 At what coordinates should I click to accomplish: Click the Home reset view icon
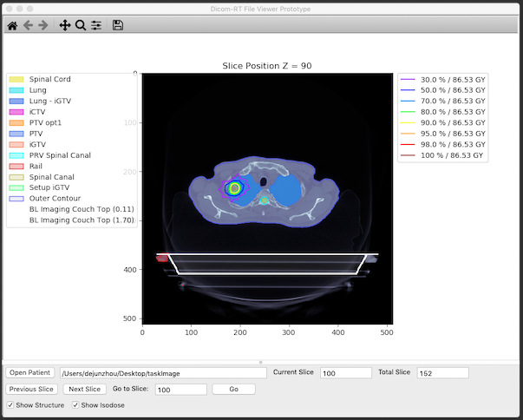(12, 26)
